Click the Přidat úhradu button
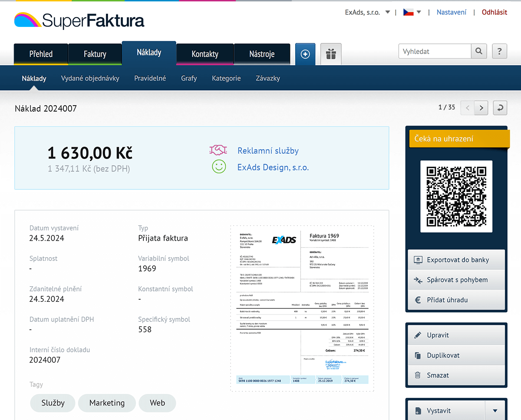The image size is (521, 420). pos(456,300)
